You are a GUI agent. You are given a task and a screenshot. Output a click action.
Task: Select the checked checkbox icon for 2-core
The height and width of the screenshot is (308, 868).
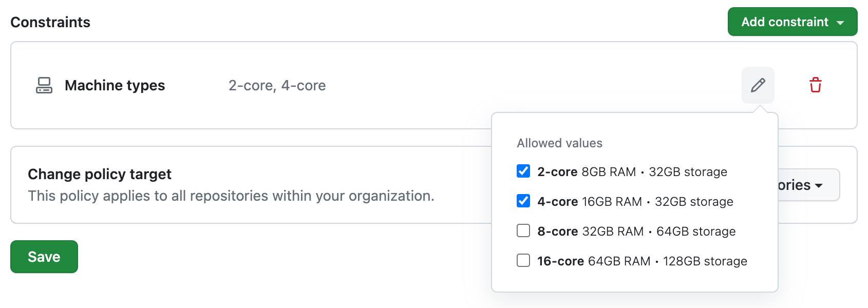pyautogui.click(x=523, y=171)
